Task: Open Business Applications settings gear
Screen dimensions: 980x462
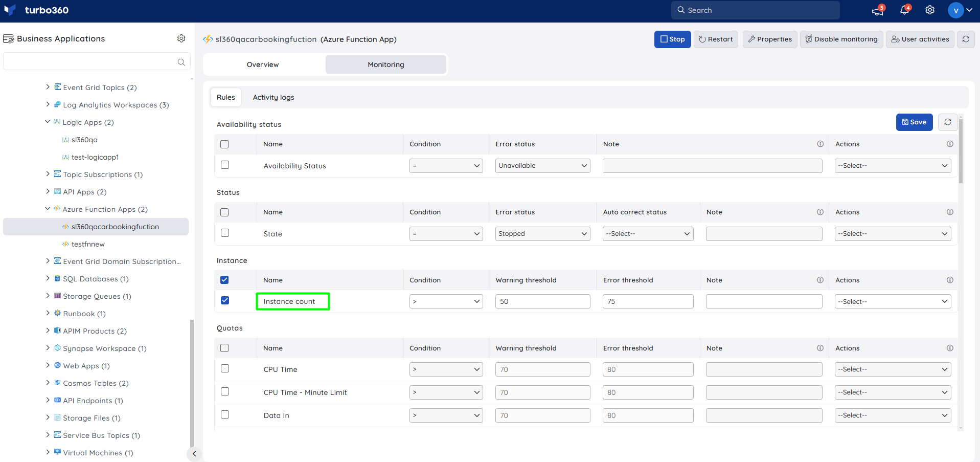Action: tap(181, 38)
